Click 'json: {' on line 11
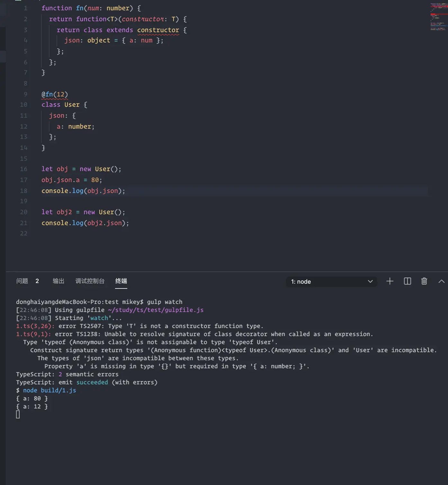 point(62,115)
